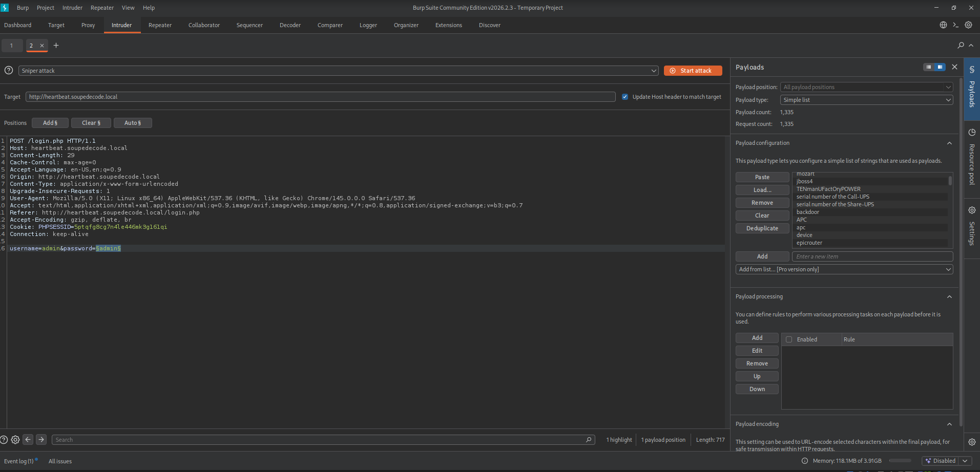Open the Dashboard tab
This screenshot has height=472, width=980.
pyautogui.click(x=18, y=25)
